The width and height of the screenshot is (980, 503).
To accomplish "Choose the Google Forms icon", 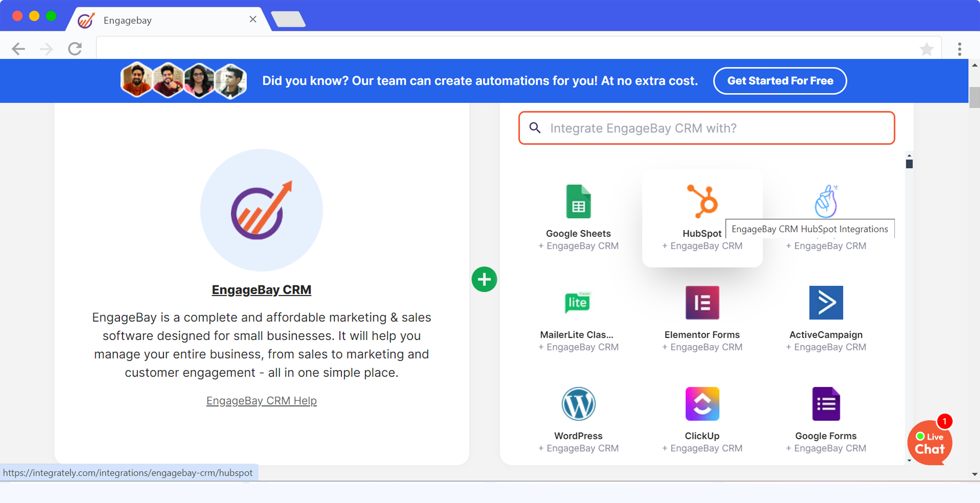I will click(x=826, y=404).
